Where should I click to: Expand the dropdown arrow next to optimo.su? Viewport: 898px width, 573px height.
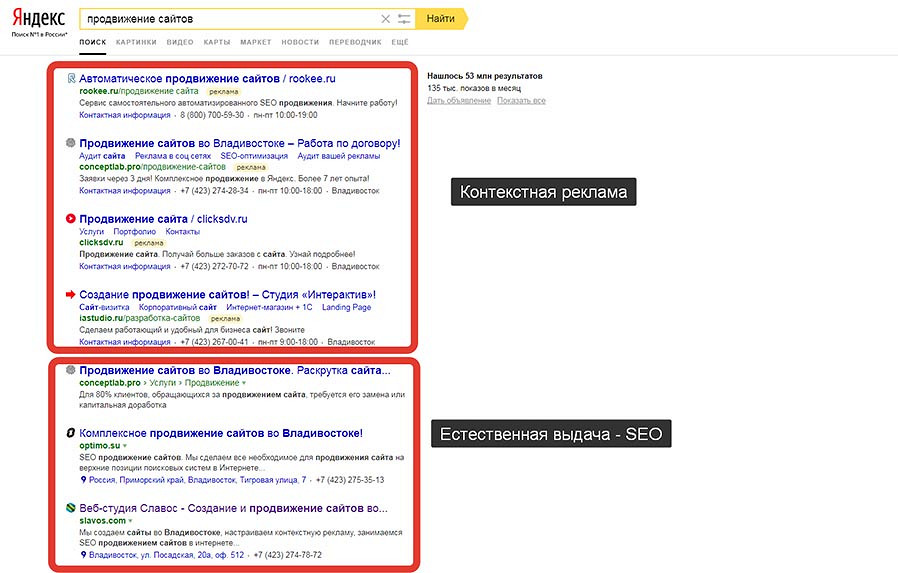125,446
